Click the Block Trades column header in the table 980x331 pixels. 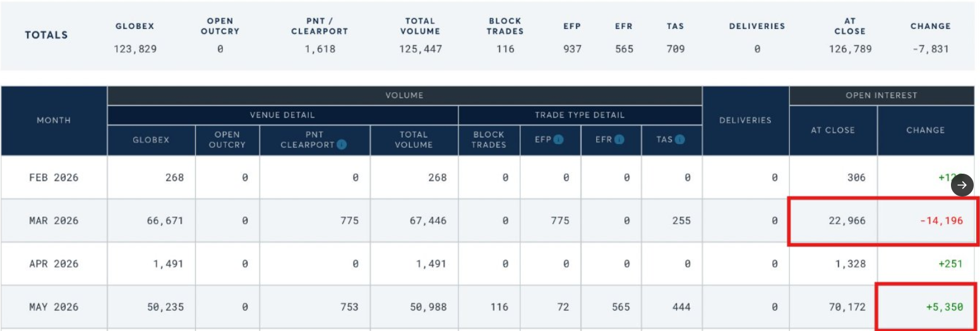(x=489, y=139)
